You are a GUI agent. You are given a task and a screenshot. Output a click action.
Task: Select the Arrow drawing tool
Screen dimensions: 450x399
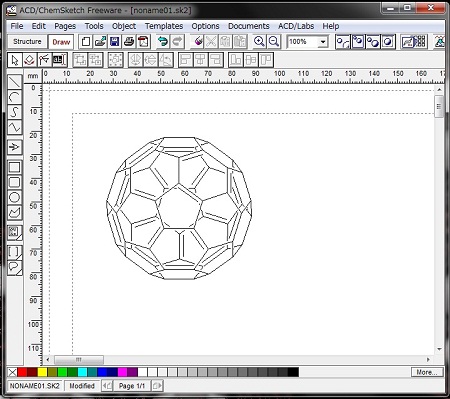pos(14,147)
